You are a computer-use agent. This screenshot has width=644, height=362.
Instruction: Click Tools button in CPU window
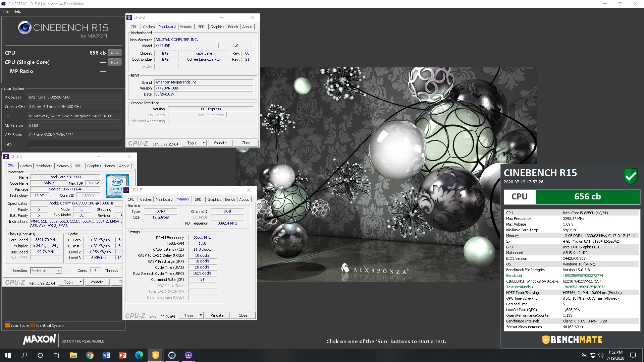68,282
